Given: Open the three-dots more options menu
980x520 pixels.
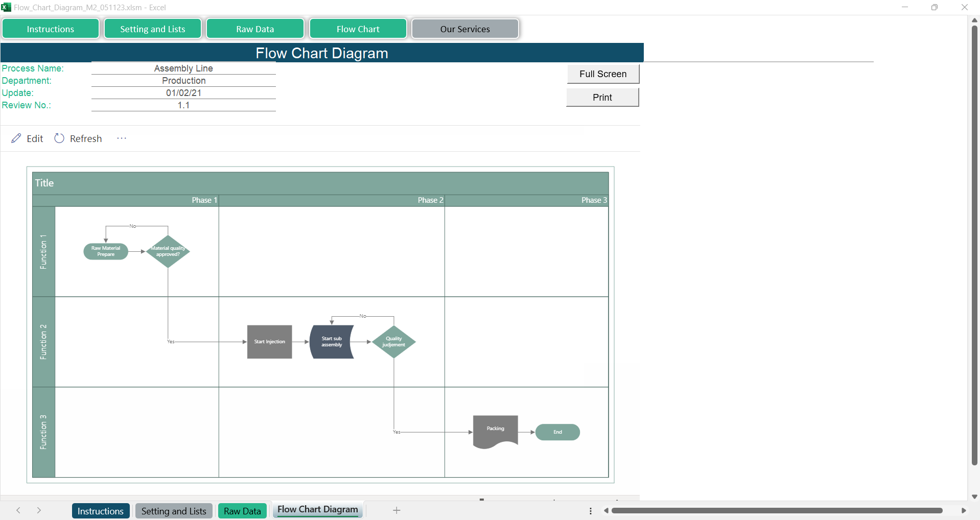Looking at the screenshot, I should coord(121,138).
